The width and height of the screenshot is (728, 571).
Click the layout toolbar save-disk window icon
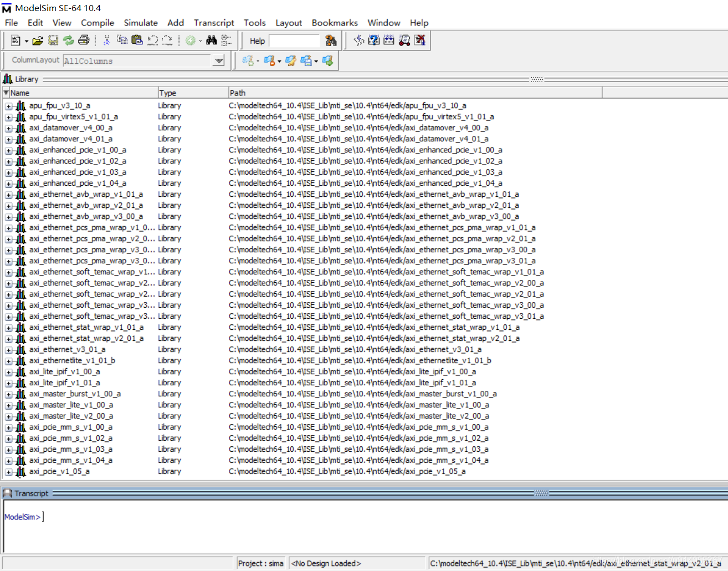tap(306, 61)
